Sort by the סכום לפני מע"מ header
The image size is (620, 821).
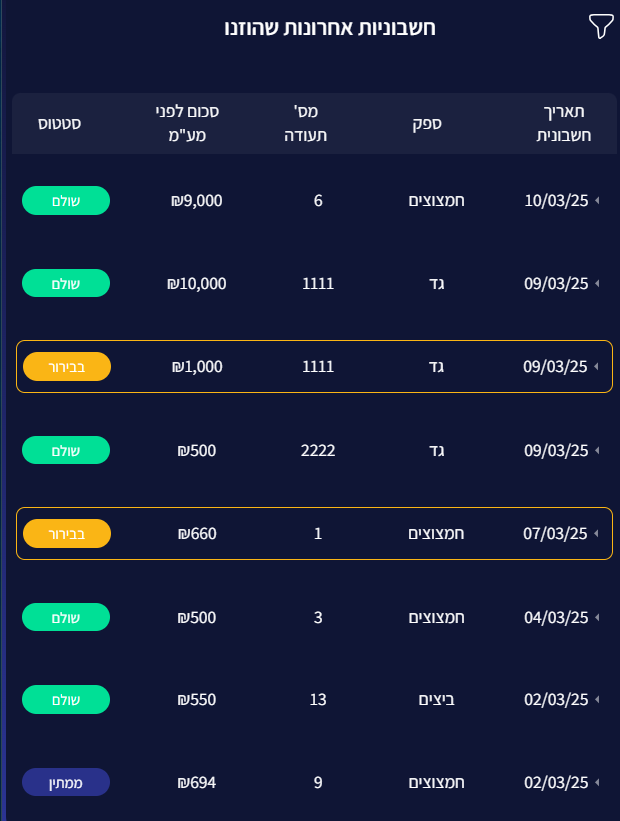[x=198, y=123]
